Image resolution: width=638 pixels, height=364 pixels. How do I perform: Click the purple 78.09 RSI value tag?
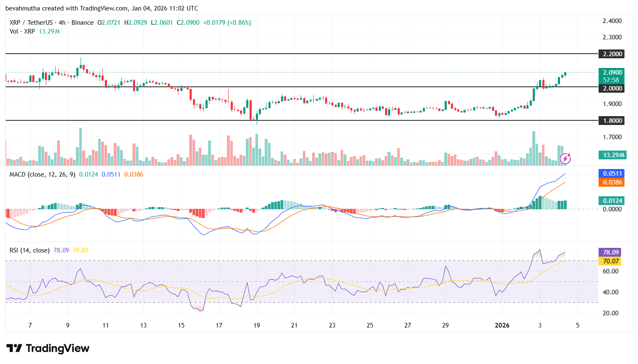tap(610, 252)
